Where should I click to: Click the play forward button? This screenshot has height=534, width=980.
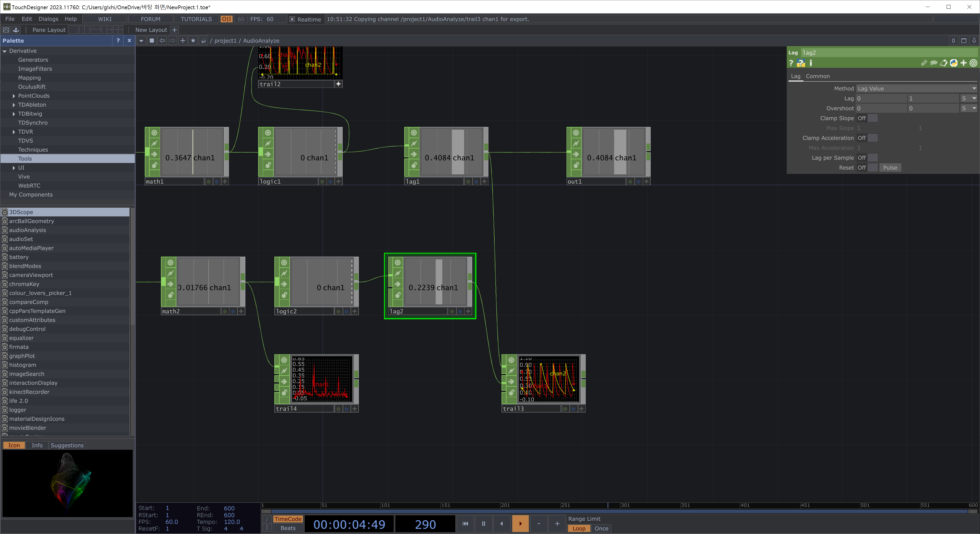point(520,523)
